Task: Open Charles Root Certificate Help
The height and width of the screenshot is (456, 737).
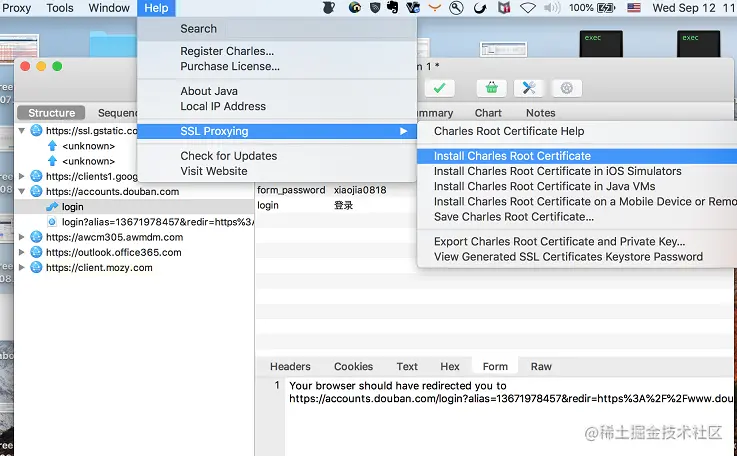Action: pos(577,131)
